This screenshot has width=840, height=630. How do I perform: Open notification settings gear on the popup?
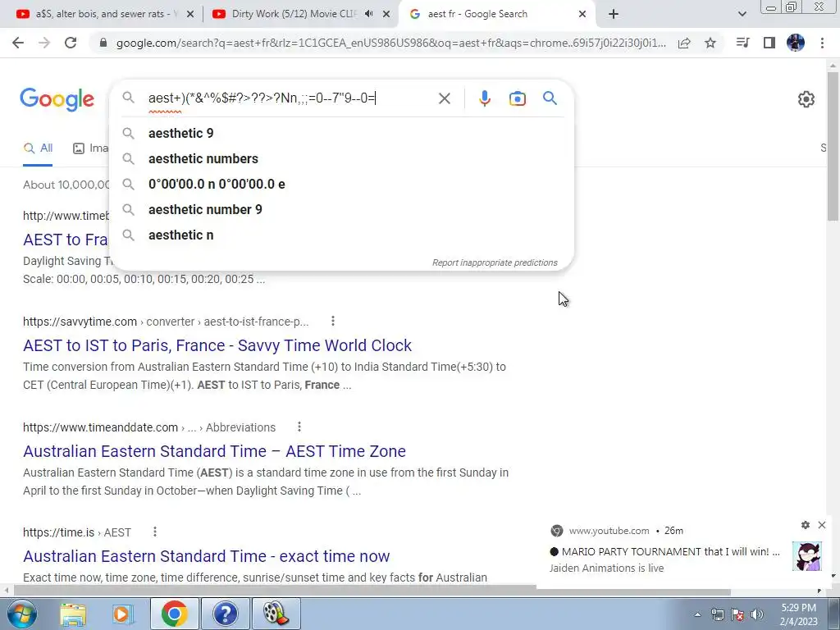806,525
